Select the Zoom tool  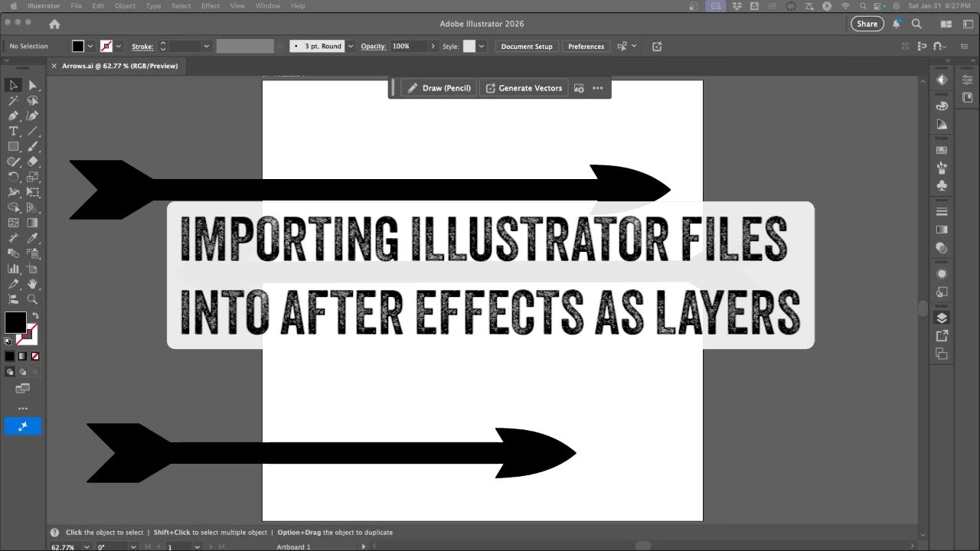click(33, 299)
